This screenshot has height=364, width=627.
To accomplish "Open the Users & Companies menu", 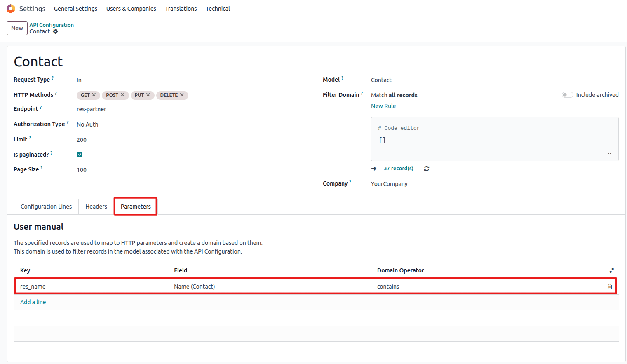I will 131,9.
